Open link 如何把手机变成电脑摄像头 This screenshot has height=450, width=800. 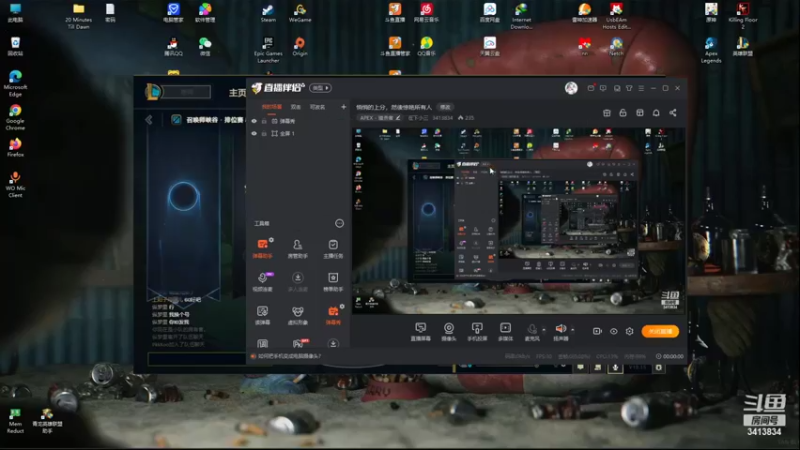pos(289,356)
